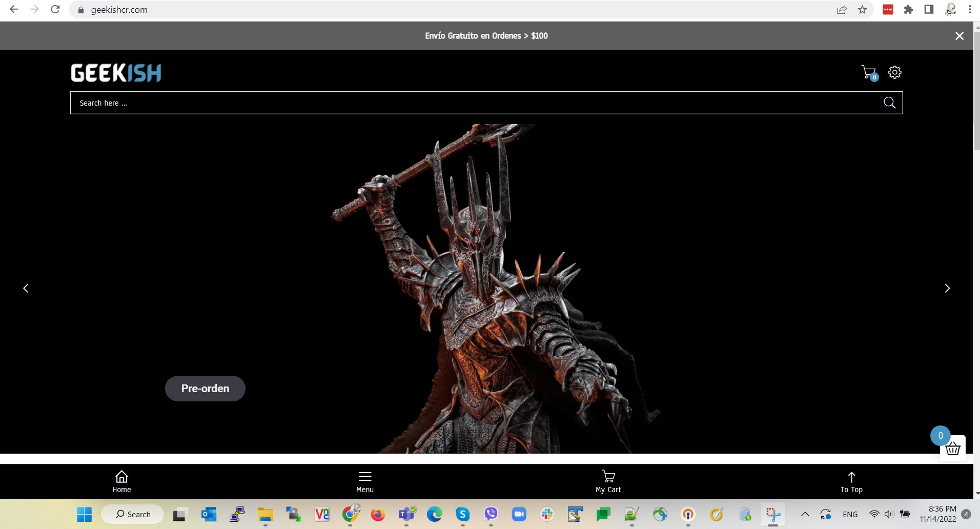The image size is (980, 529).
Task: Open My Cart in bottom navigation bar
Action: (x=608, y=482)
